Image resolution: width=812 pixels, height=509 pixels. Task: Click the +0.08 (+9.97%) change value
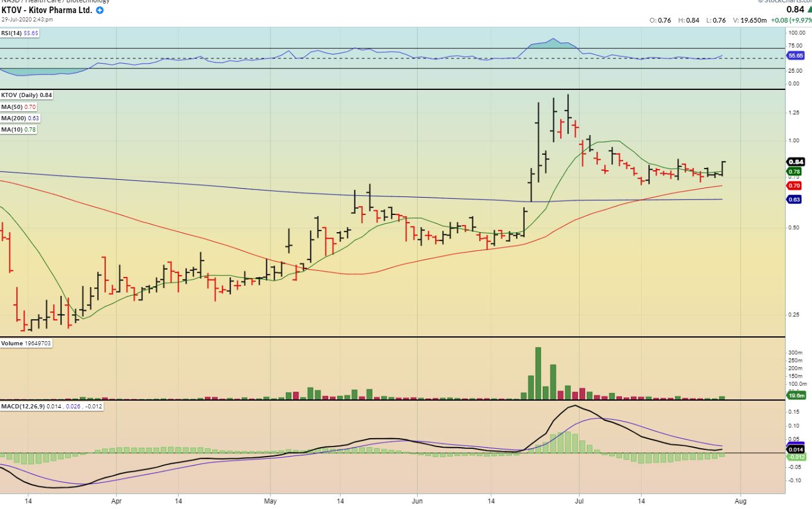(791, 20)
